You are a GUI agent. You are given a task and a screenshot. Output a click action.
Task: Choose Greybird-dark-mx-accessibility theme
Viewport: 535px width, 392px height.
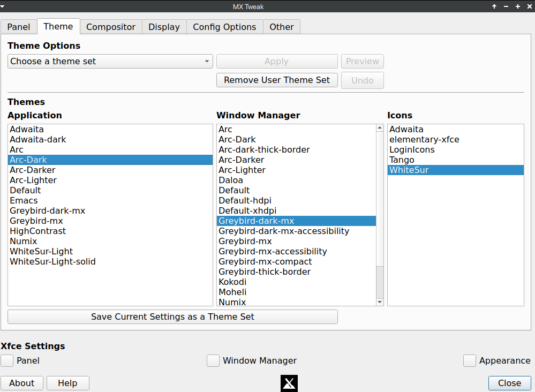tap(297, 231)
